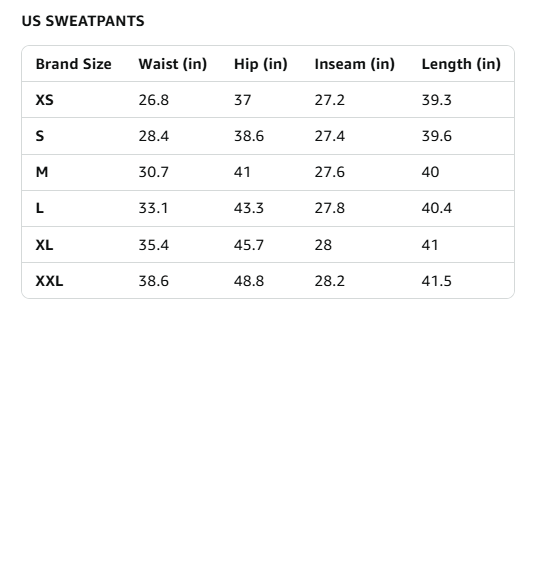The image size is (538, 584).
Task: Click the L length value 40.4
Action: (436, 208)
